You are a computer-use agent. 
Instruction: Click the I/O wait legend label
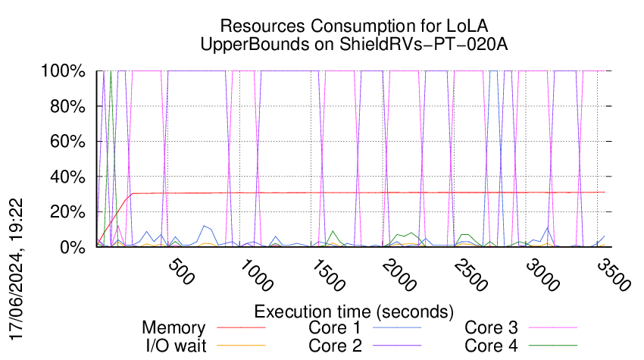click(176, 346)
